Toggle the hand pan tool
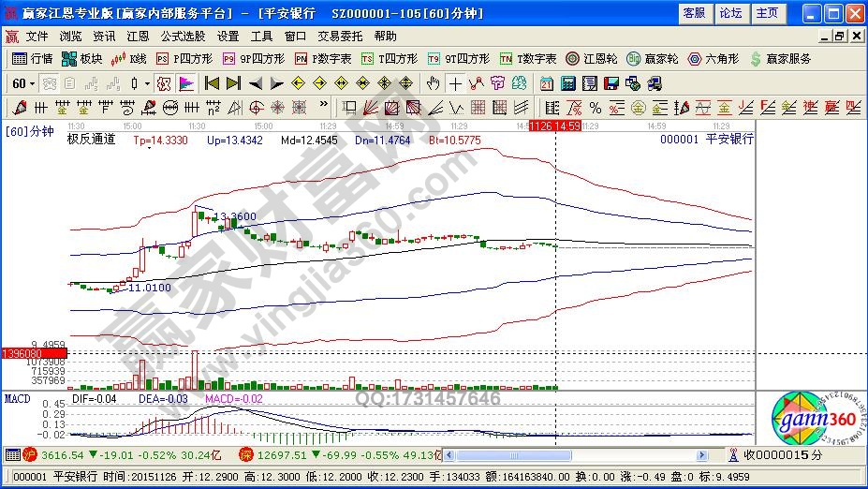868x489 pixels. (x=433, y=83)
